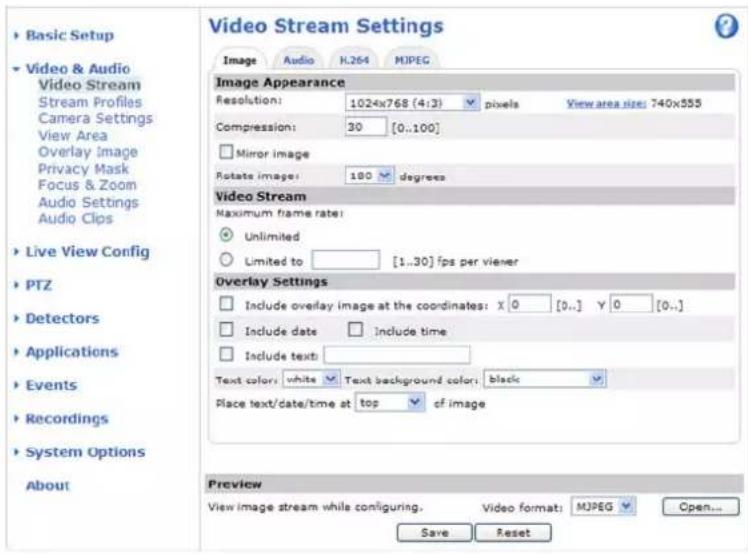Open Focus & Zoom page
This screenshot has height=554, width=748.
click(87, 185)
